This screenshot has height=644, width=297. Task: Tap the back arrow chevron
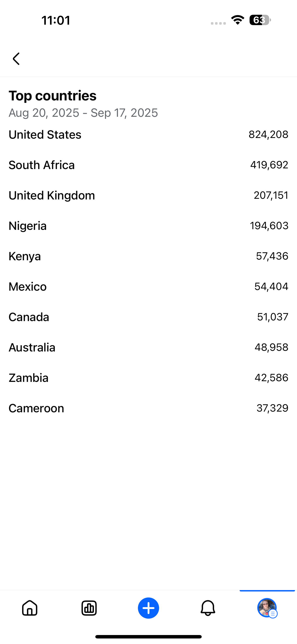(16, 59)
